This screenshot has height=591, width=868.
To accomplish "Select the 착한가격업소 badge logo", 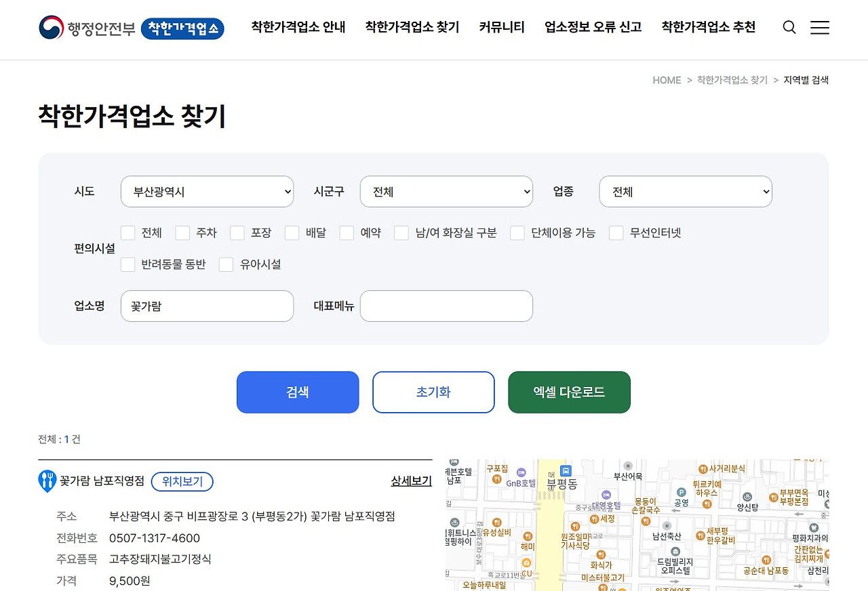I will coord(182,29).
